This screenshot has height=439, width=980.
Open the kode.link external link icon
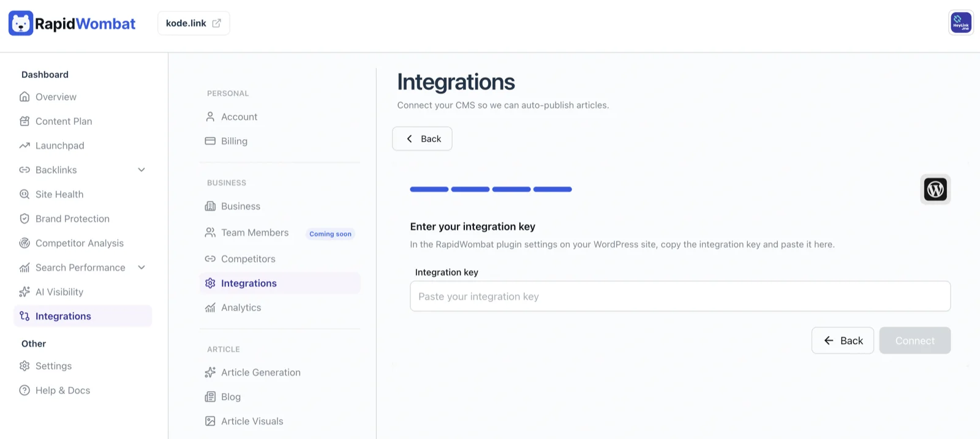(216, 23)
